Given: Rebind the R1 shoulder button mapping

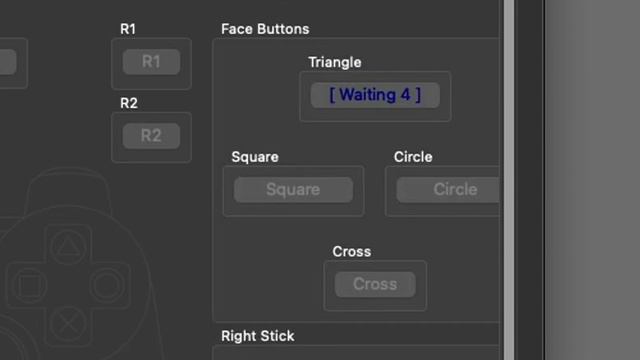Looking at the screenshot, I should pyautogui.click(x=151, y=62).
